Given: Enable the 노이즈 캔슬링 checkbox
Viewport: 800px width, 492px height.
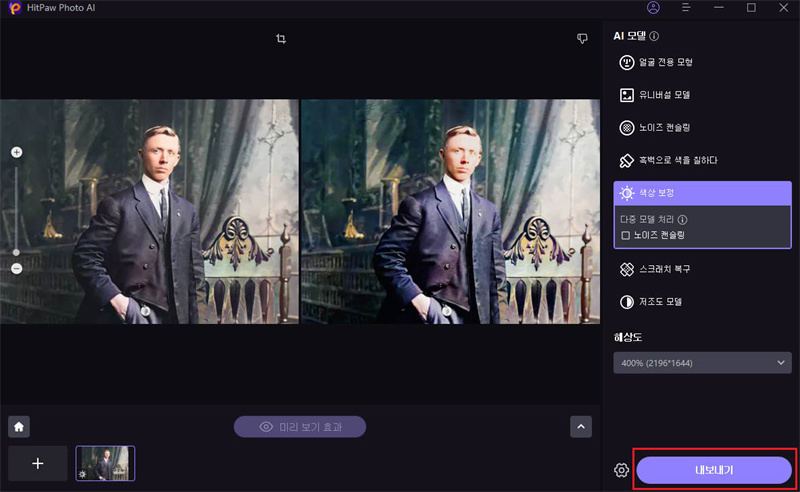Looking at the screenshot, I should point(625,235).
